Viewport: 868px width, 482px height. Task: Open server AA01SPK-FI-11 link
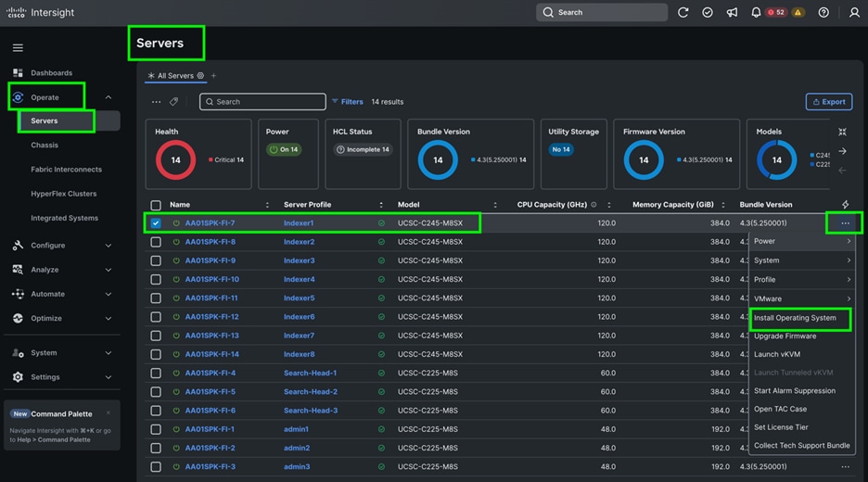211,298
